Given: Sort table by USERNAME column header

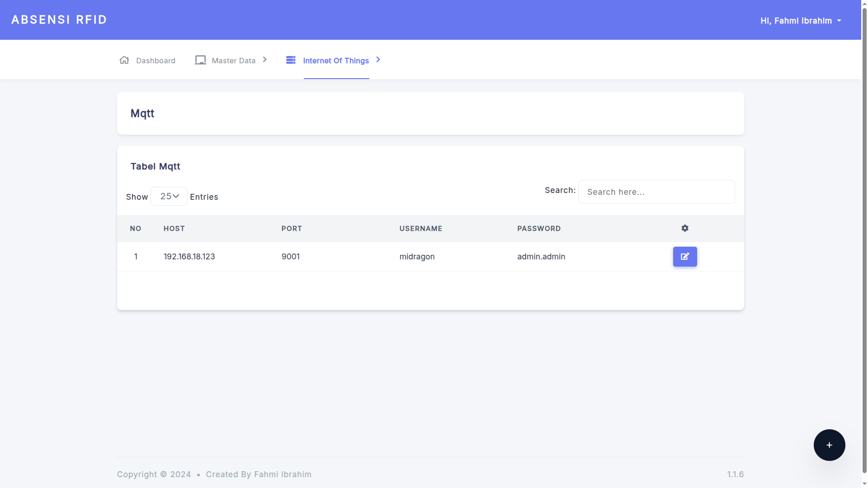Looking at the screenshot, I should pyautogui.click(x=420, y=229).
